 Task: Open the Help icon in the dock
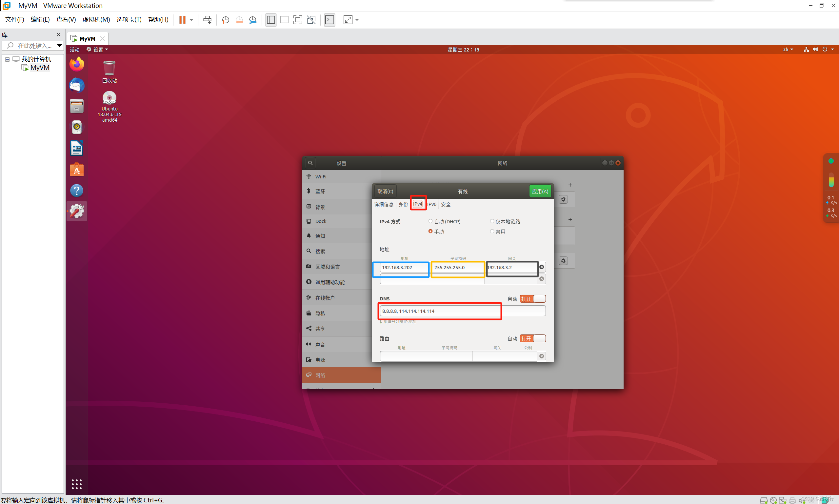tap(77, 190)
